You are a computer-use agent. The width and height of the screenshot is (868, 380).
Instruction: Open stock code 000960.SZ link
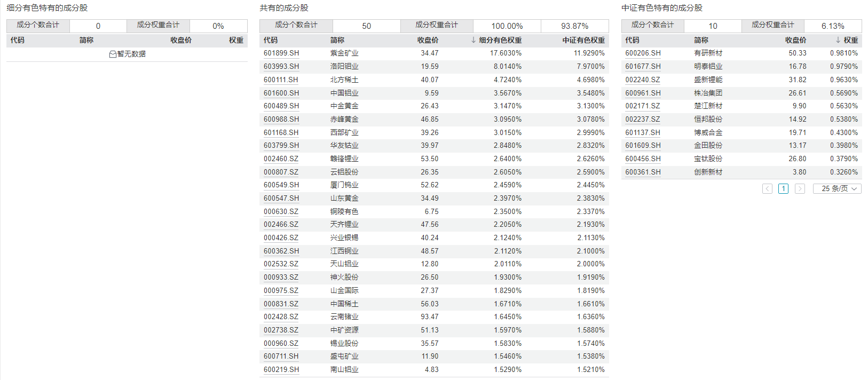click(x=281, y=343)
